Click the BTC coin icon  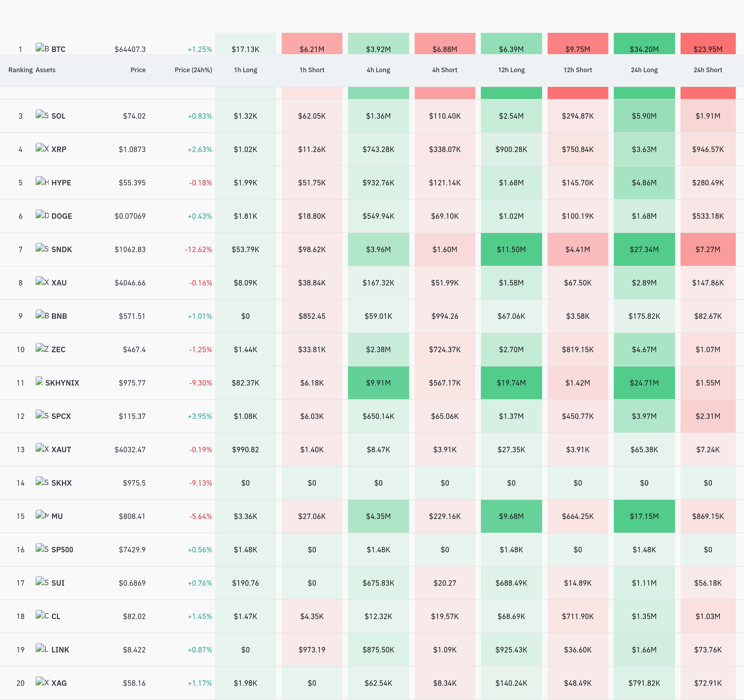42,48
